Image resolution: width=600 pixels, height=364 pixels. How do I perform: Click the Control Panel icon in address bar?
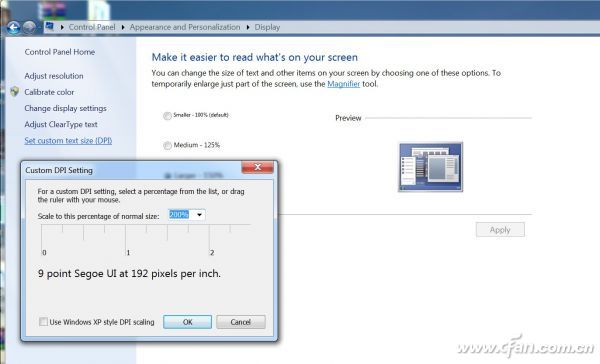49,26
